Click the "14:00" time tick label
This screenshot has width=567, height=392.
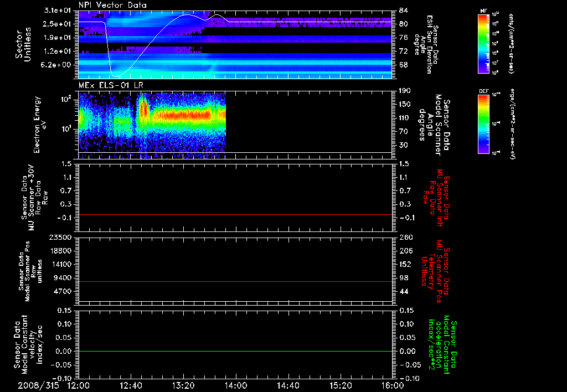pos(236,385)
